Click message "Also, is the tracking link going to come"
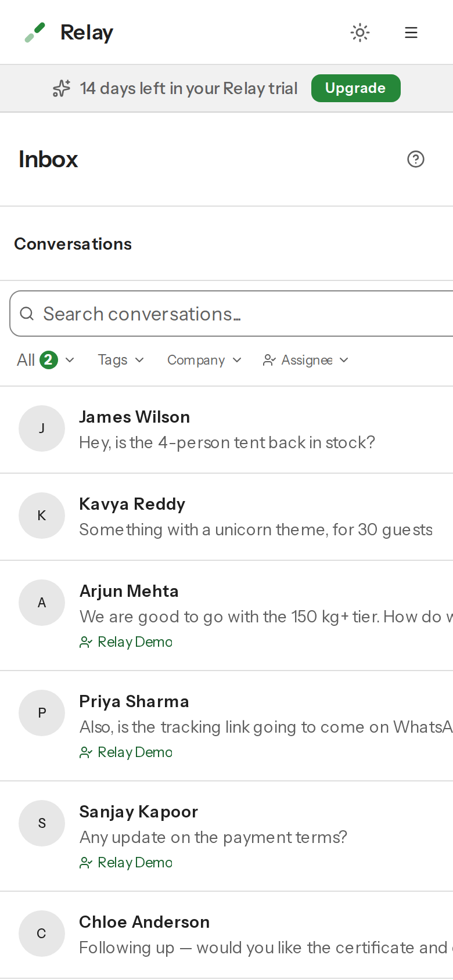 coord(266,727)
